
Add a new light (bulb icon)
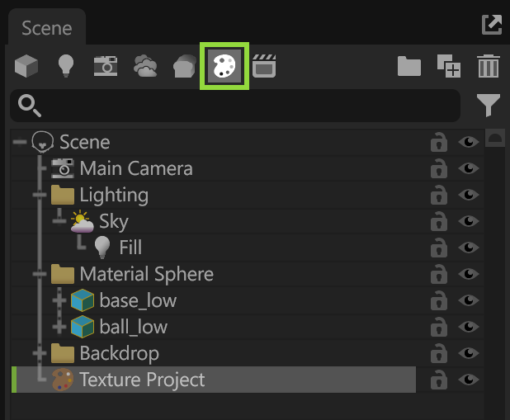pos(67,66)
